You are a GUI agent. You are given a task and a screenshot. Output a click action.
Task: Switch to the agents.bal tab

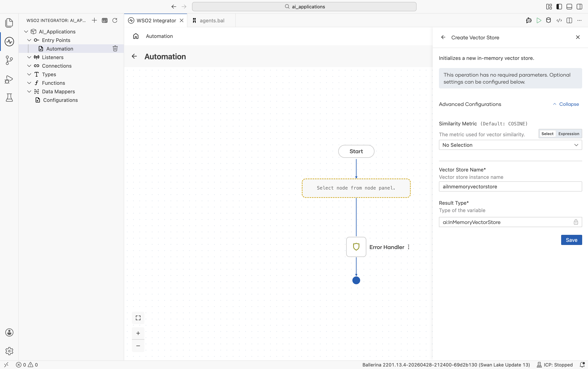click(x=212, y=20)
